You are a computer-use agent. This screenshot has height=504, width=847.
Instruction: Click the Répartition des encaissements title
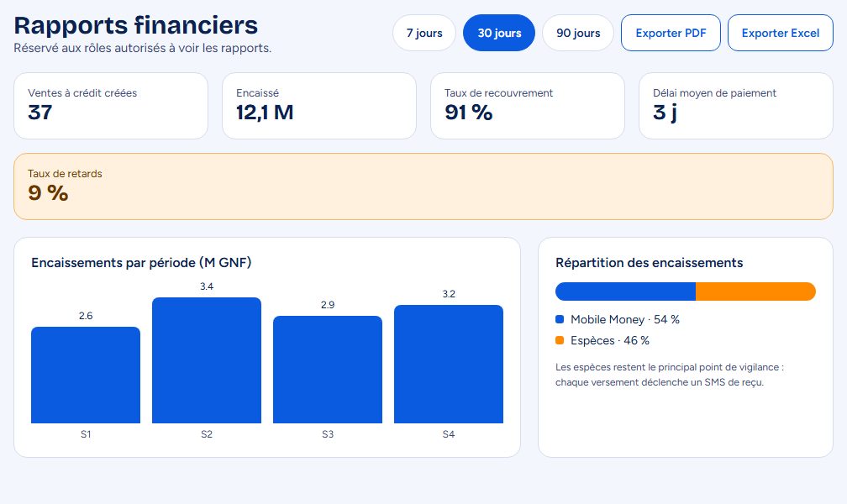[650, 263]
